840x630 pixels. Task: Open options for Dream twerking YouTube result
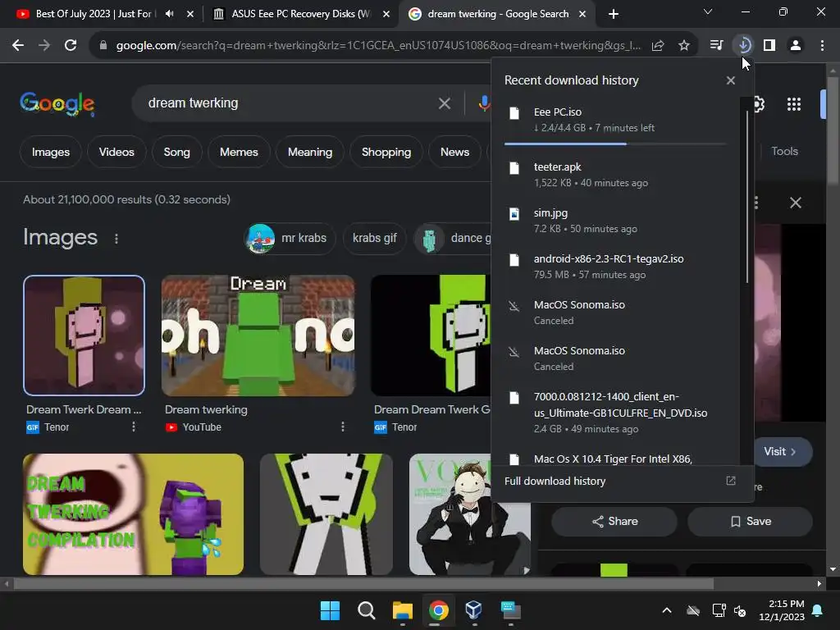[x=343, y=427]
